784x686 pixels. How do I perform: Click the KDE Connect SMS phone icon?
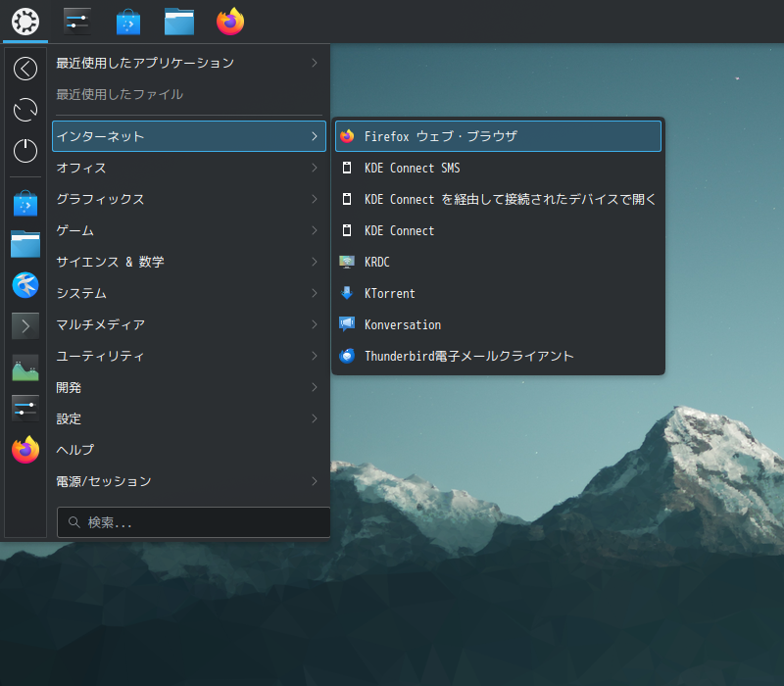(347, 168)
